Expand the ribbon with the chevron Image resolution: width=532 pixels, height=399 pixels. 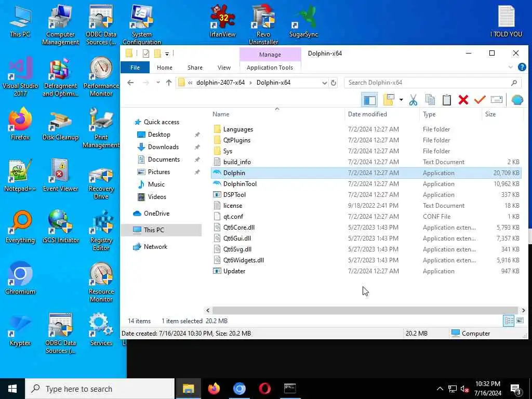click(510, 67)
